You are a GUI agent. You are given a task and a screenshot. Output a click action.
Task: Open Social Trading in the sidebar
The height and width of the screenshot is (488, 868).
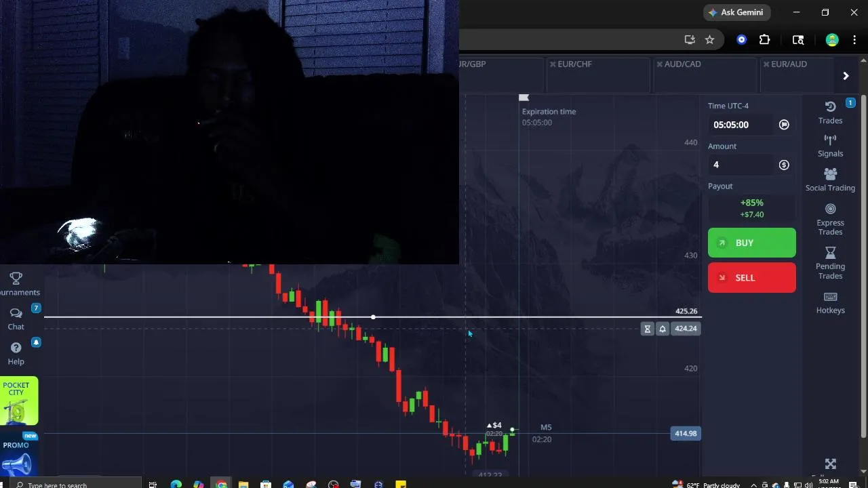830,180
